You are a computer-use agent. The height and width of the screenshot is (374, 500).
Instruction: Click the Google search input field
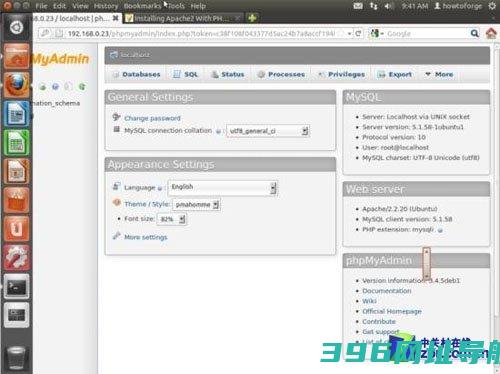tap(427, 33)
